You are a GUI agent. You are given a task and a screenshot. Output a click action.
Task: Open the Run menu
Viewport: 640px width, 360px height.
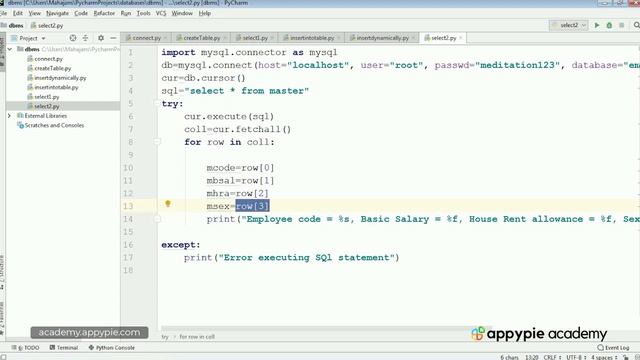(126, 13)
